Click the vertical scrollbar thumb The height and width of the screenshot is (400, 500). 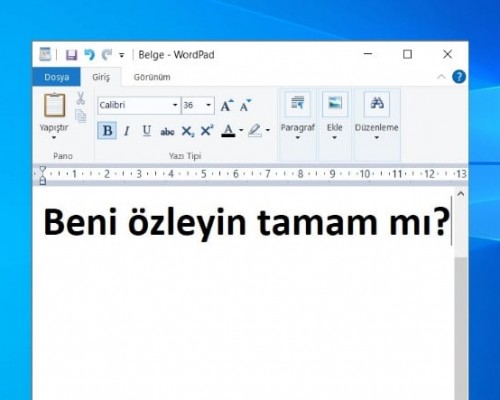tap(461, 328)
